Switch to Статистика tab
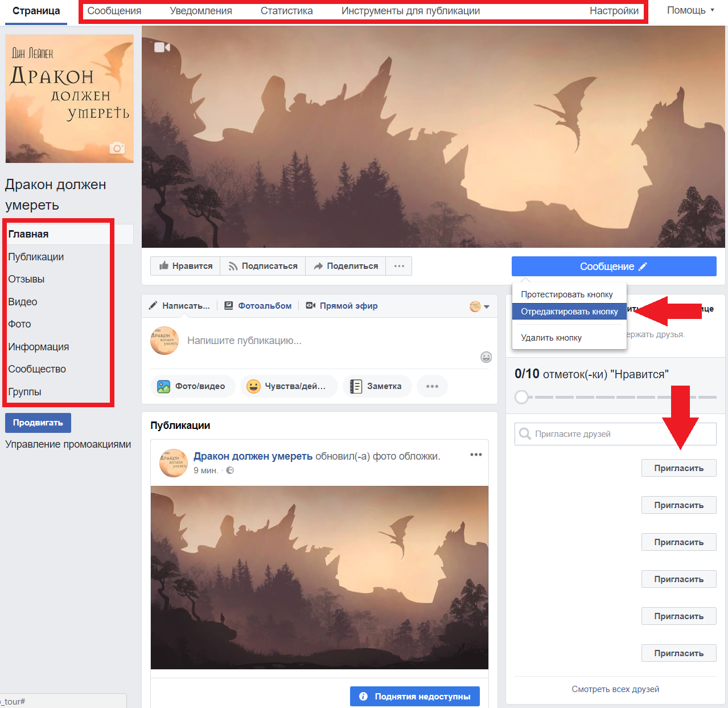 (286, 11)
